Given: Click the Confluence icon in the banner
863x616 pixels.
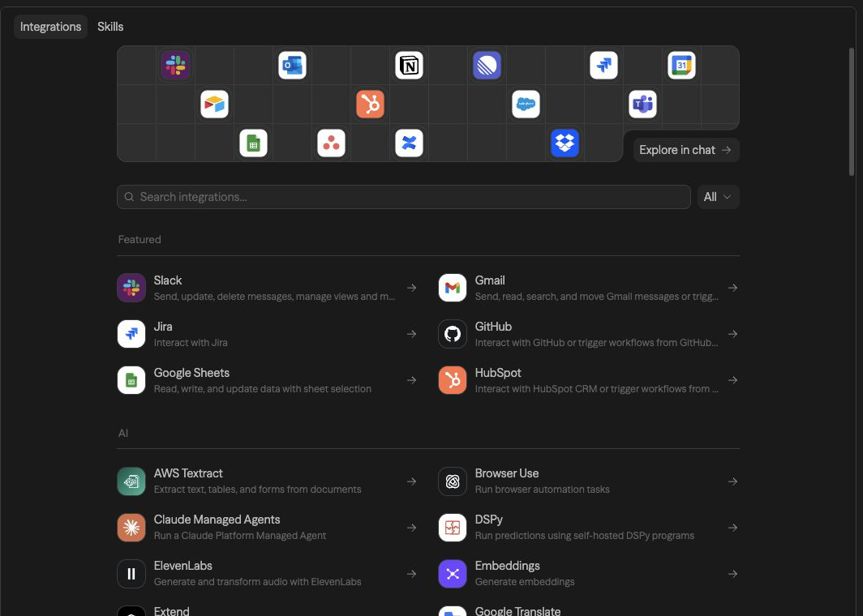Looking at the screenshot, I should coord(409,143).
